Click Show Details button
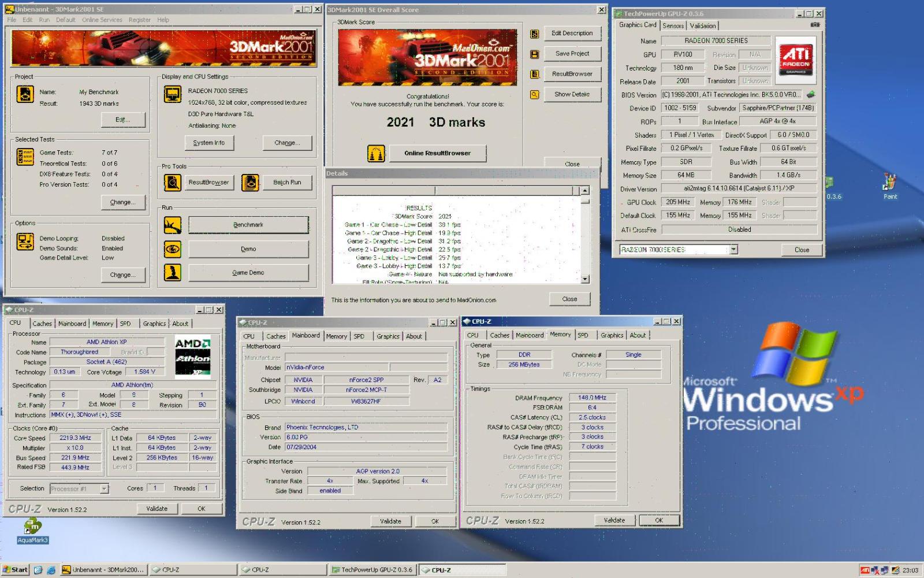This screenshot has height=578, width=924. tap(572, 94)
